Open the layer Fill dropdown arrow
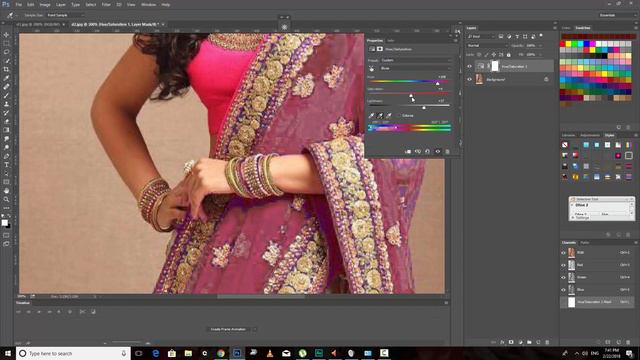 coord(540,54)
